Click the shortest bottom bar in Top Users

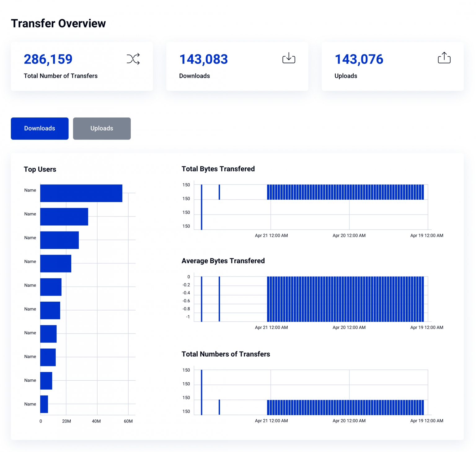(x=44, y=404)
